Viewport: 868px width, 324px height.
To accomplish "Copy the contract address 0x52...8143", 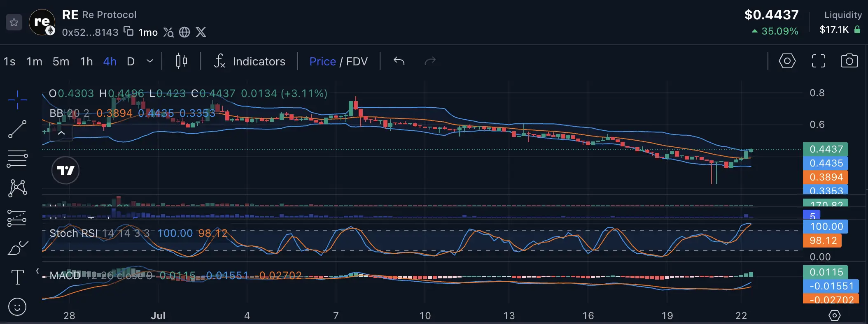I will (129, 31).
